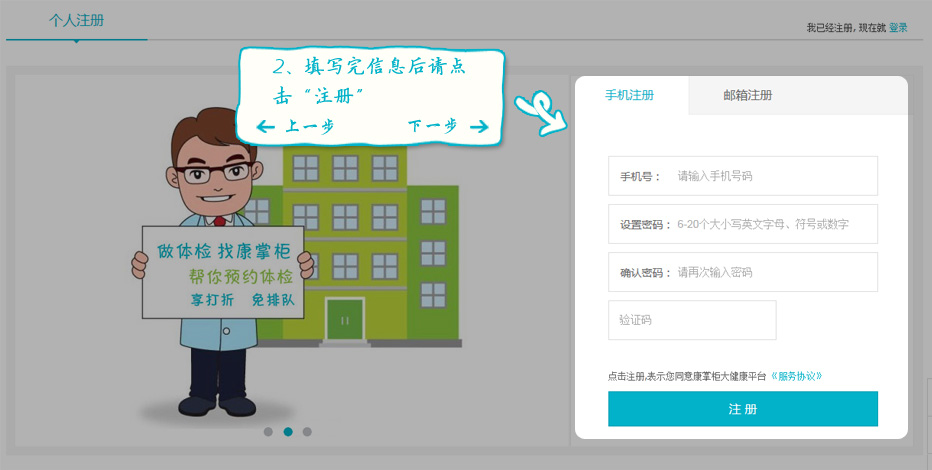
Task: Go to next step via 下一步
Action: [x=433, y=126]
